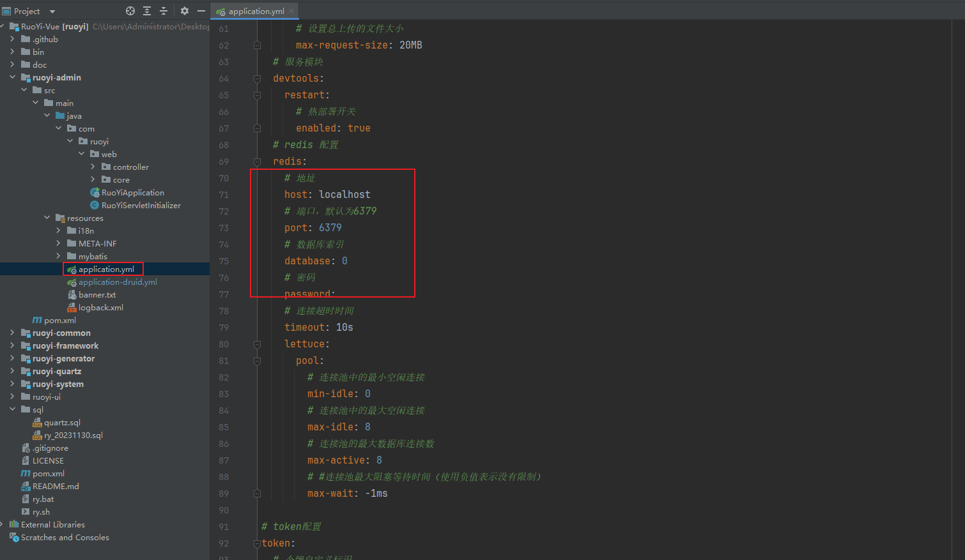Screen dimensions: 965x560
Task: Open ry_20231130.sql file
Action: 73,435
